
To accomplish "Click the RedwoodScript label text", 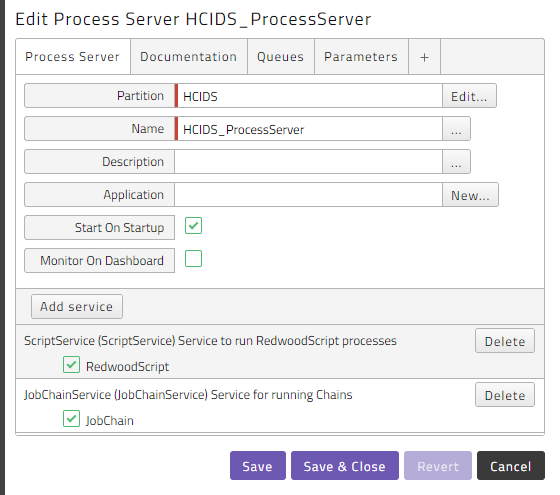I will click(128, 367).
